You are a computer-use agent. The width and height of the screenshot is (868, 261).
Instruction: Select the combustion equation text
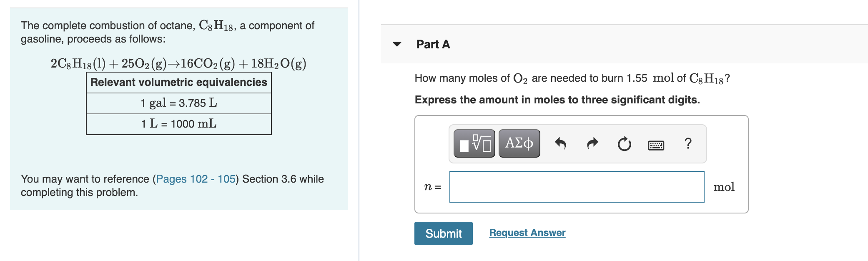click(x=177, y=63)
